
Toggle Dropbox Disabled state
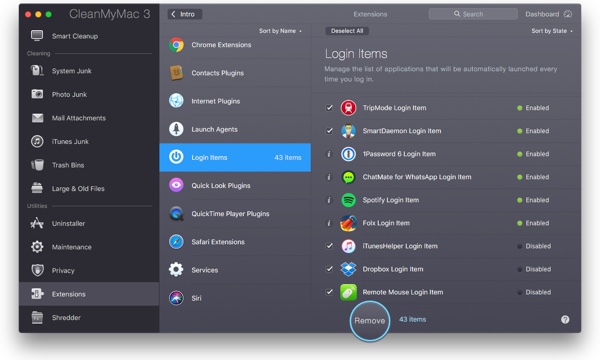534,269
